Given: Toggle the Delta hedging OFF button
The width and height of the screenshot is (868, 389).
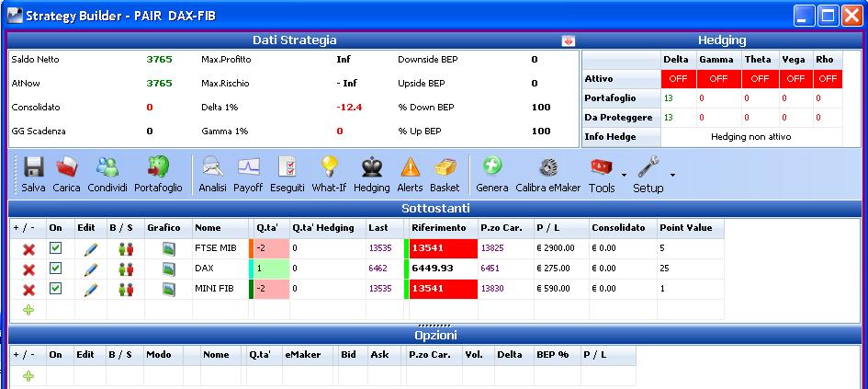Looking at the screenshot, I should (678, 79).
